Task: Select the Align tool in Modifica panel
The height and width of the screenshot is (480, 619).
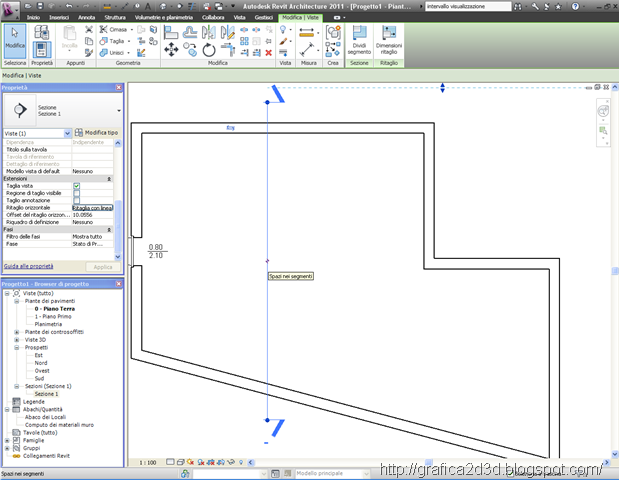Action: (171, 32)
